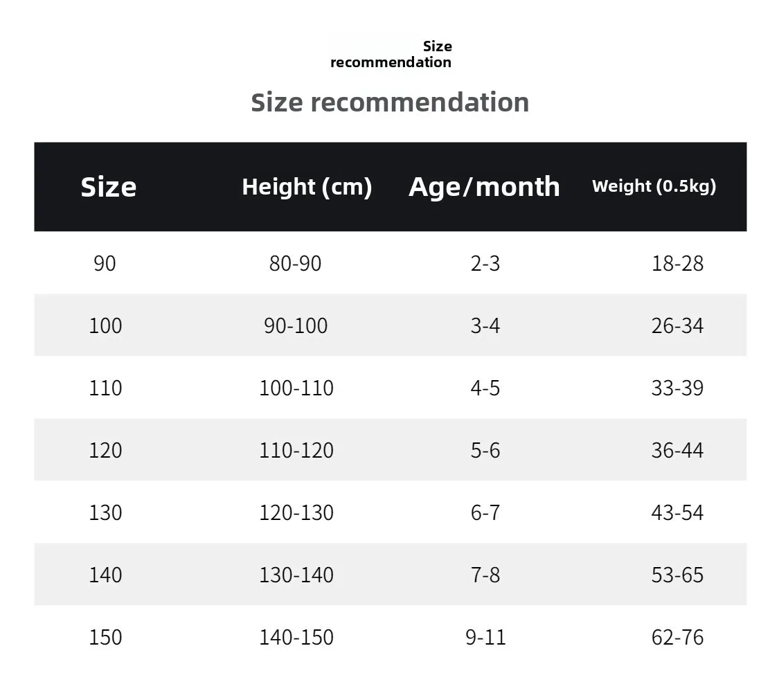Select the 'Height (cm)' column header
The image size is (779, 700).
tap(307, 187)
